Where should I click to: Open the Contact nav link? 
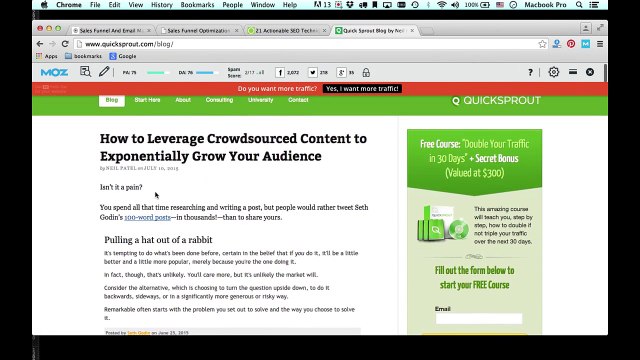click(x=298, y=100)
